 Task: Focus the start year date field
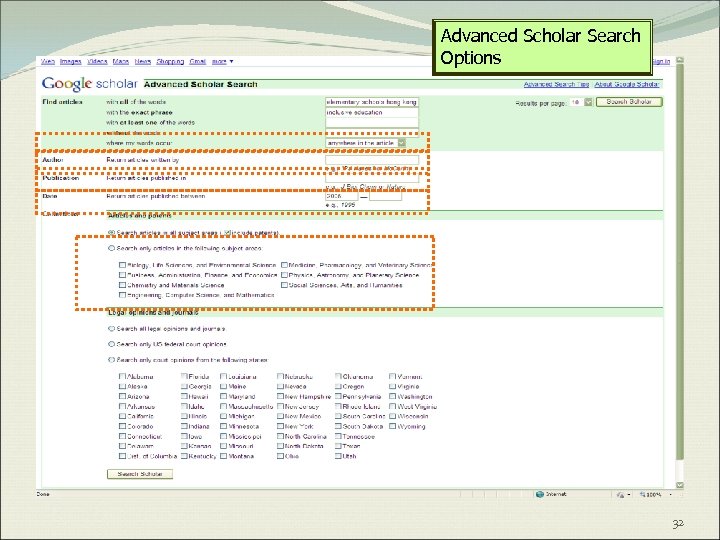(341, 196)
